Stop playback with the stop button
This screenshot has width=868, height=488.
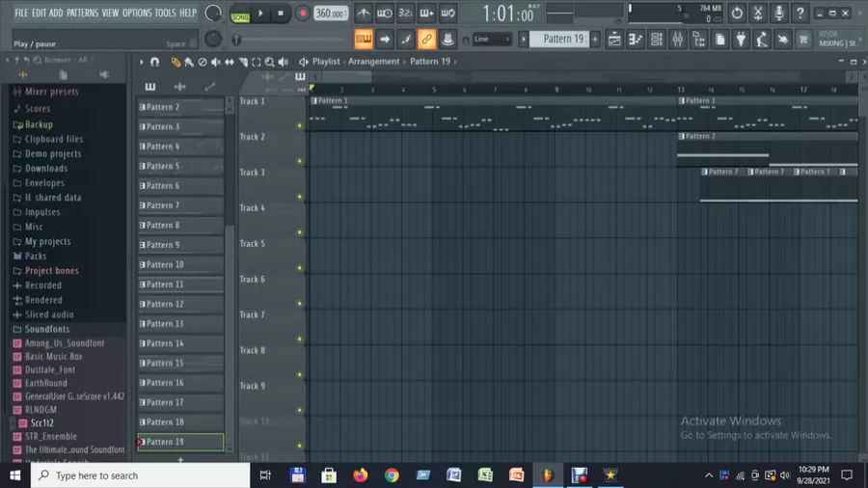coord(281,13)
